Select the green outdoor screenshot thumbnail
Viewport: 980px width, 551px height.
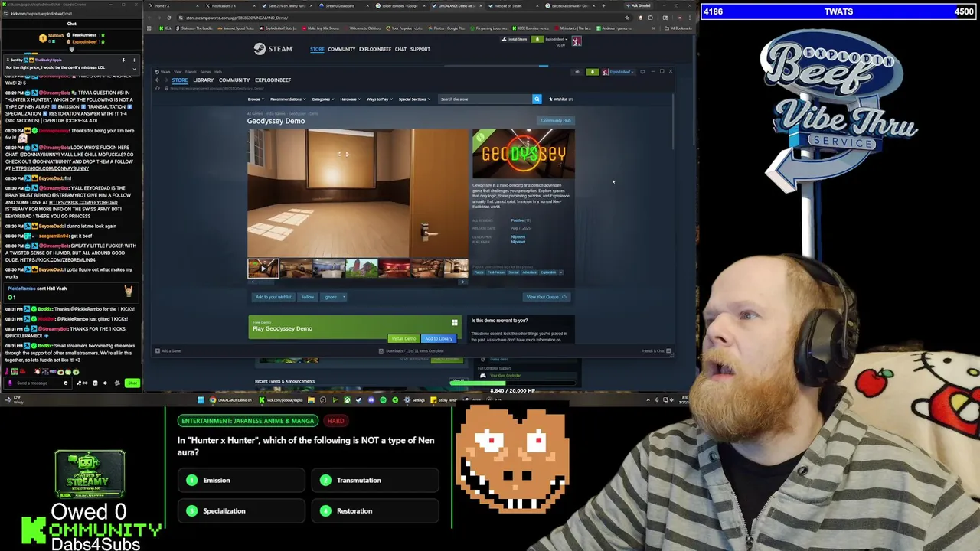tap(362, 268)
